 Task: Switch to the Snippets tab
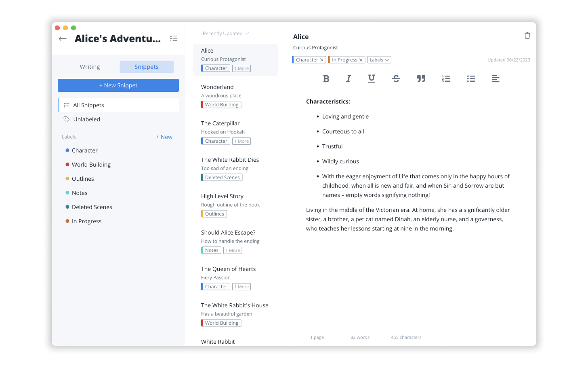(147, 67)
